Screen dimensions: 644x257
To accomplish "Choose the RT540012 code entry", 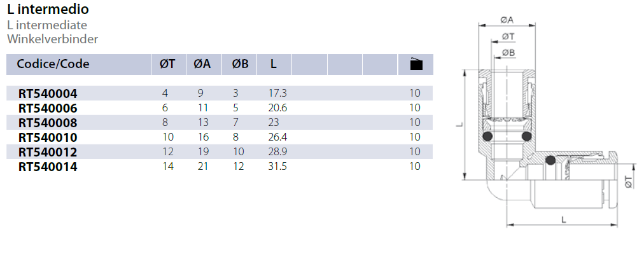I will click(x=48, y=152).
